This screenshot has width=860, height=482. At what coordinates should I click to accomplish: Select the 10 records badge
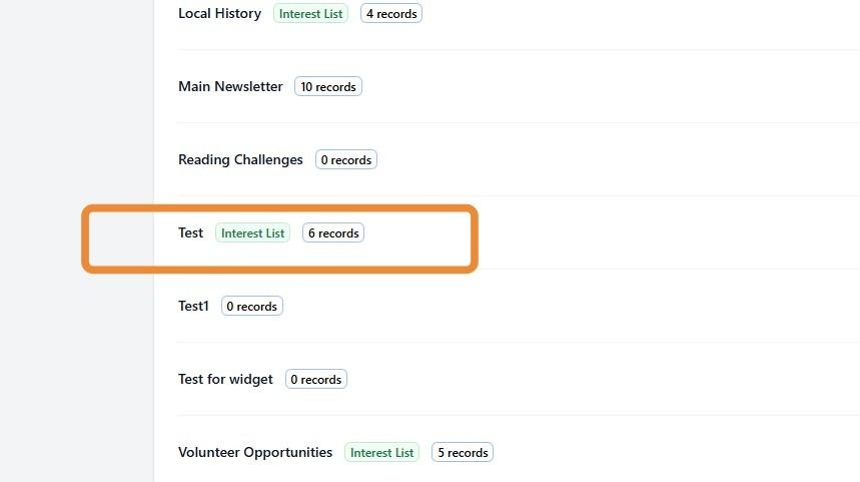tap(328, 87)
